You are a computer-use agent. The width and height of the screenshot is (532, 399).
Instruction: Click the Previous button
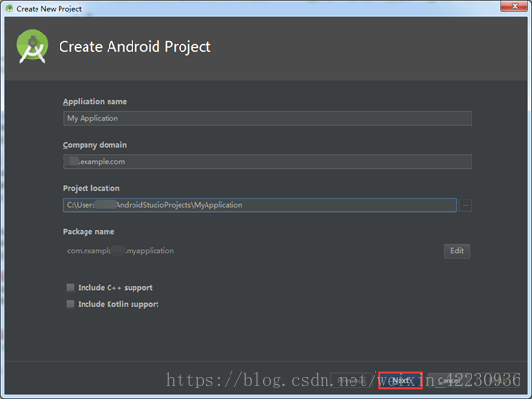[x=351, y=381]
